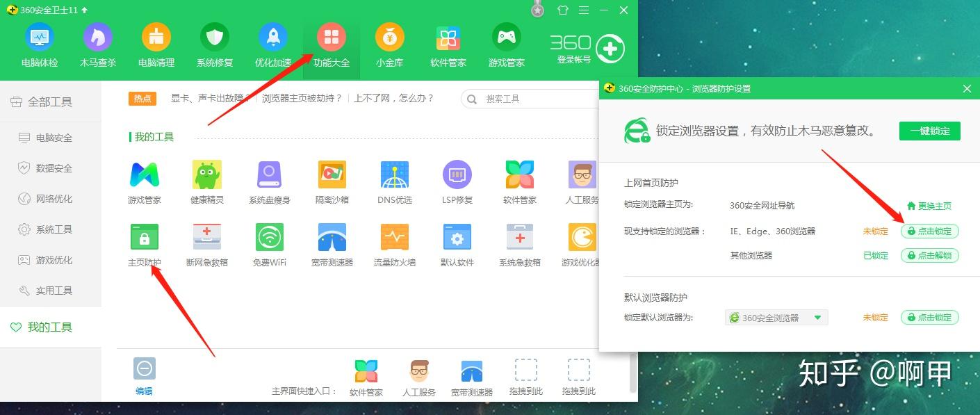Open the 360安全浏览器 default browser dropdown
The width and height of the screenshot is (980, 415).
[x=776, y=318]
